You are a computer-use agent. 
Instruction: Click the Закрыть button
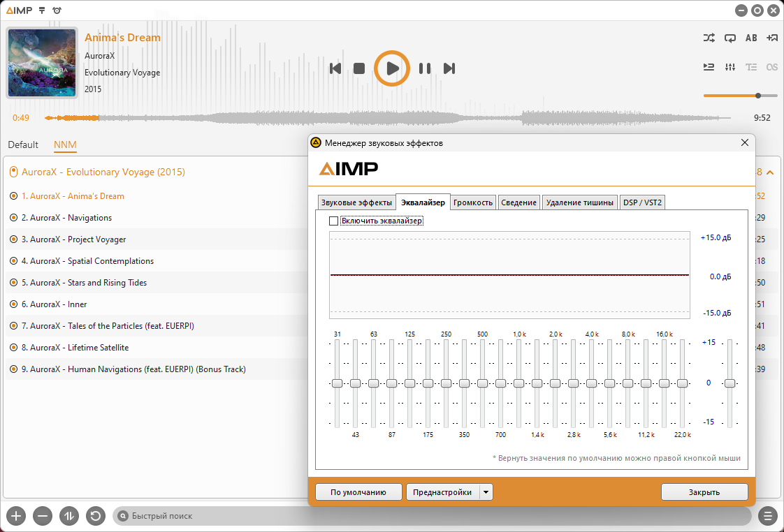704,492
